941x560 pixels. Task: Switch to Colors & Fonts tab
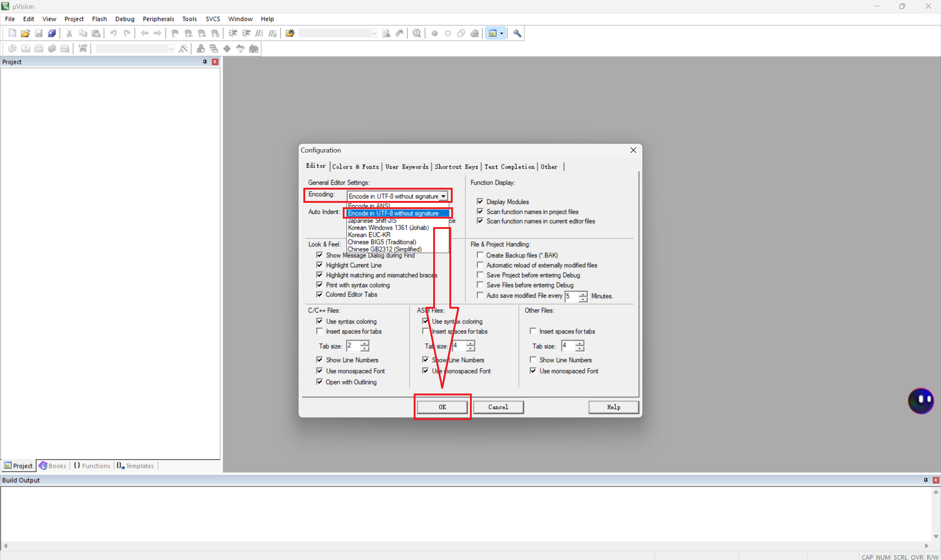(355, 167)
